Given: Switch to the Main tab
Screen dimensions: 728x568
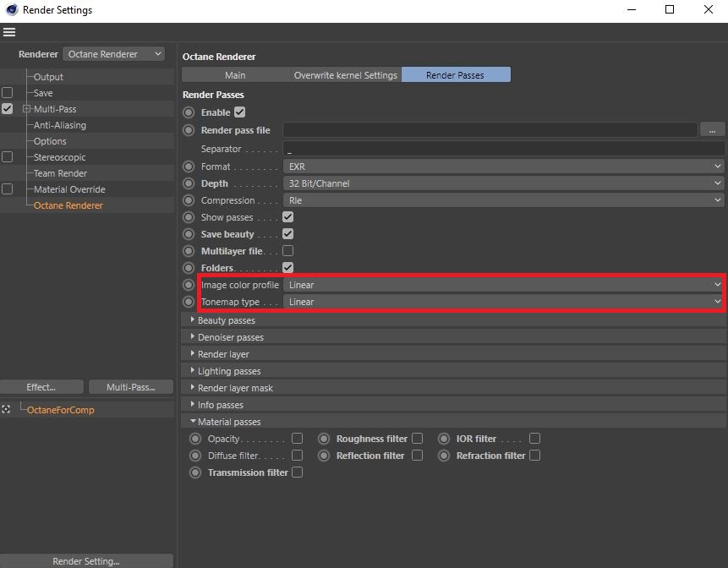Looking at the screenshot, I should tap(235, 75).
